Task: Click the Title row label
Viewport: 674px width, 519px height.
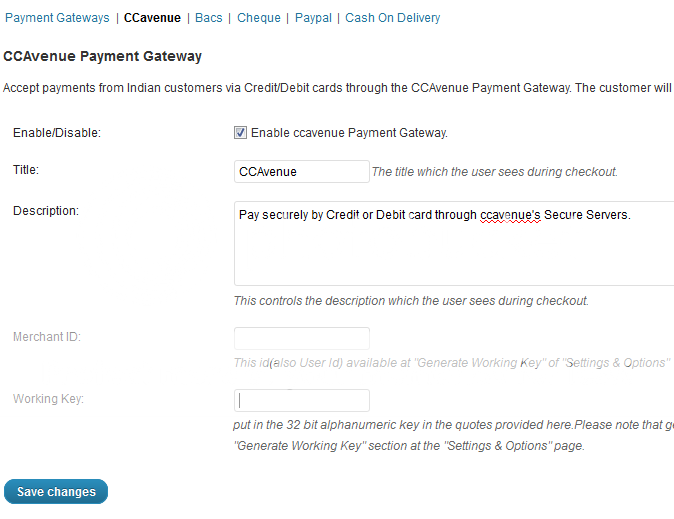Action: tap(26, 170)
